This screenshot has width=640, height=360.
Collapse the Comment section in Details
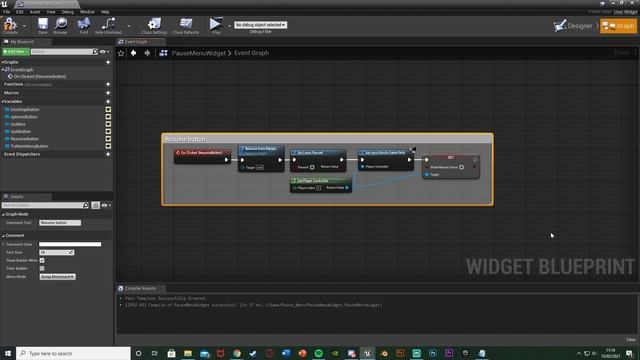pyautogui.click(x=3, y=236)
